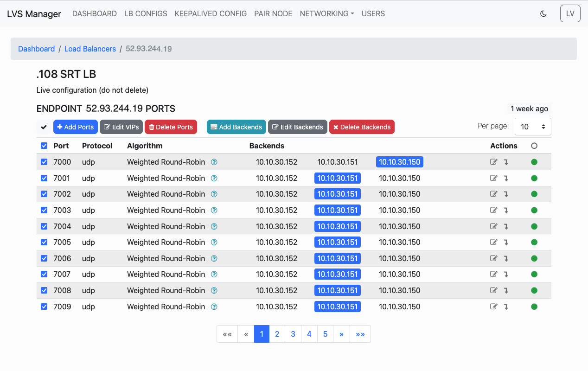The height and width of the screenshot is (371, 588).
Task: Open algorithm help icon for port 7006
Action: [x=214, y=258]
